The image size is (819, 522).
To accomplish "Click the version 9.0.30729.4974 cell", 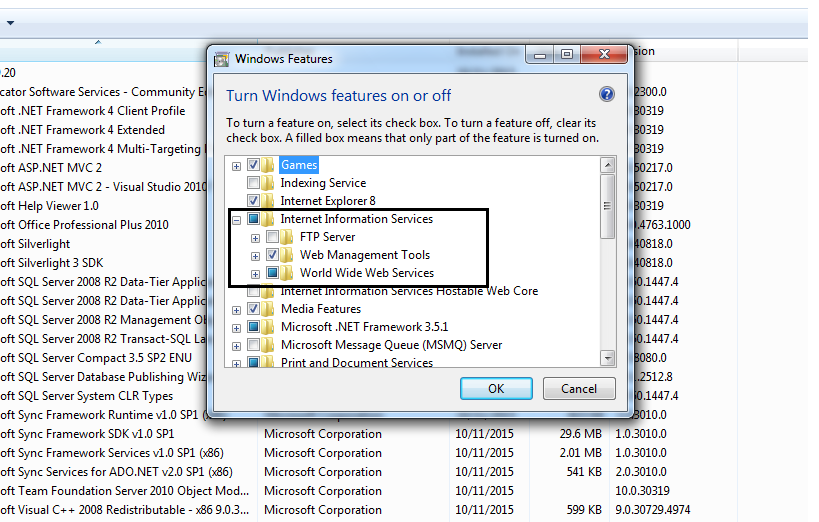I will 652,509.
